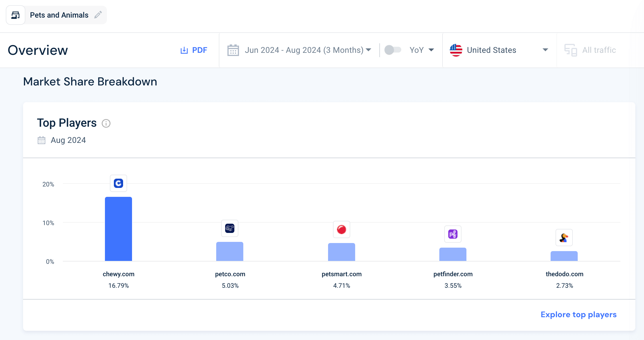Click the Market Share Breakdown heading
The image size is (644, 340).
90,82
